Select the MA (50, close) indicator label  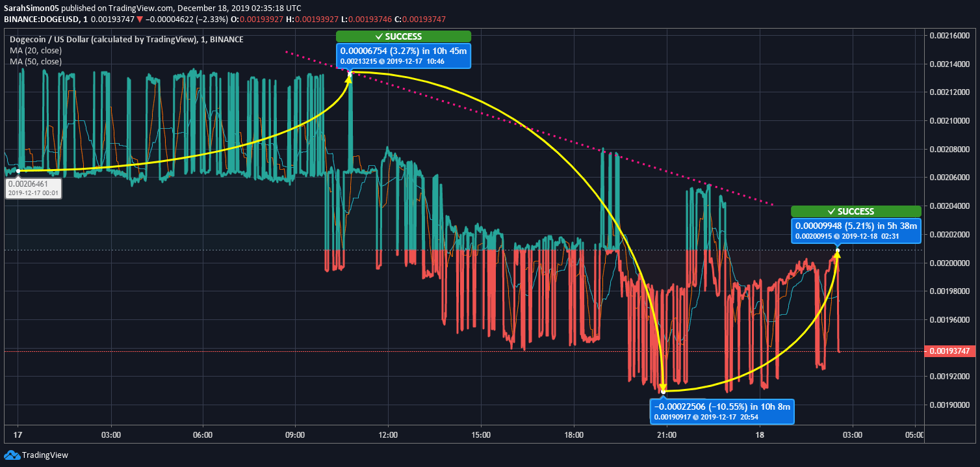pyautogui.click(x=36, y=62)
